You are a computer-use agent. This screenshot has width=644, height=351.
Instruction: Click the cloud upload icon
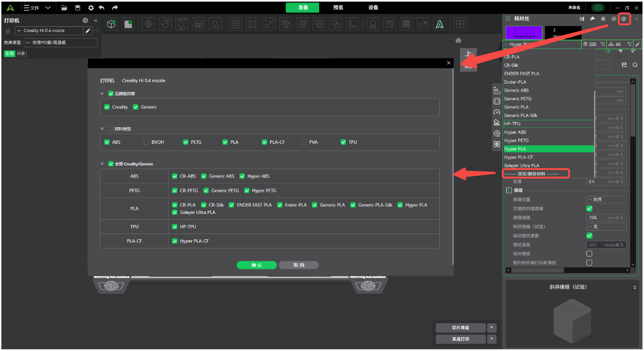pos(598,8)
